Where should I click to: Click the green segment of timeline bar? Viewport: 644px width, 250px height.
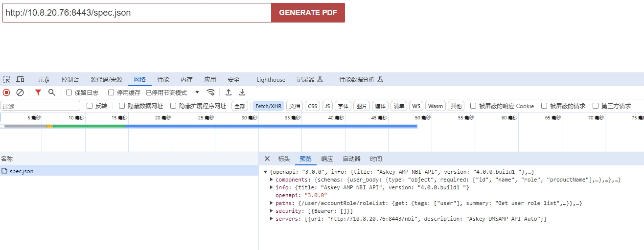click(x=89, y=126)
